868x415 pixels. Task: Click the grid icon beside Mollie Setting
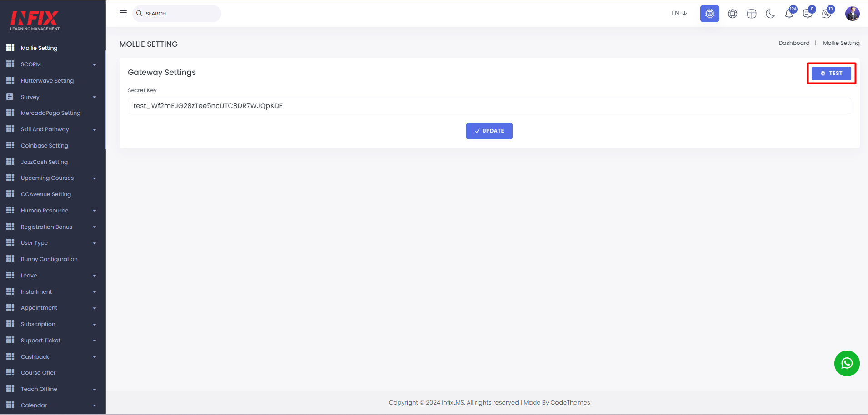pyautogui.click(x=10, y=48)
